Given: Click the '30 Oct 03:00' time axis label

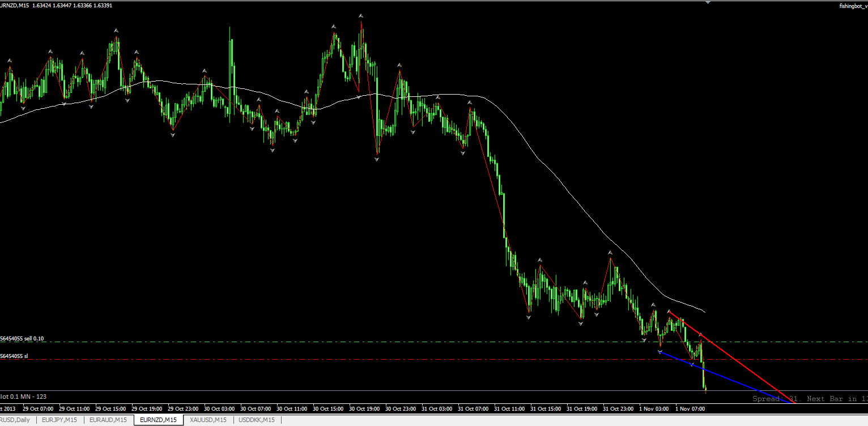Looking at the screenshot, I should tap(219, 408).
